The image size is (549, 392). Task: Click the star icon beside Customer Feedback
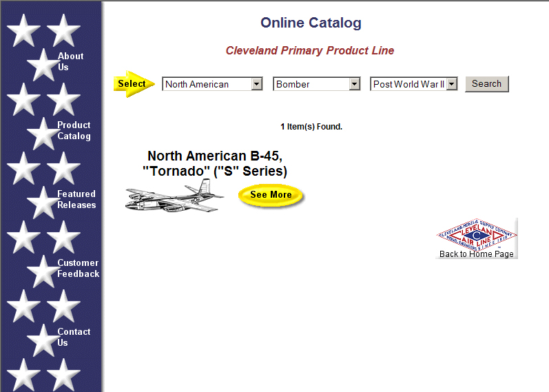click(x=41, y=271)
